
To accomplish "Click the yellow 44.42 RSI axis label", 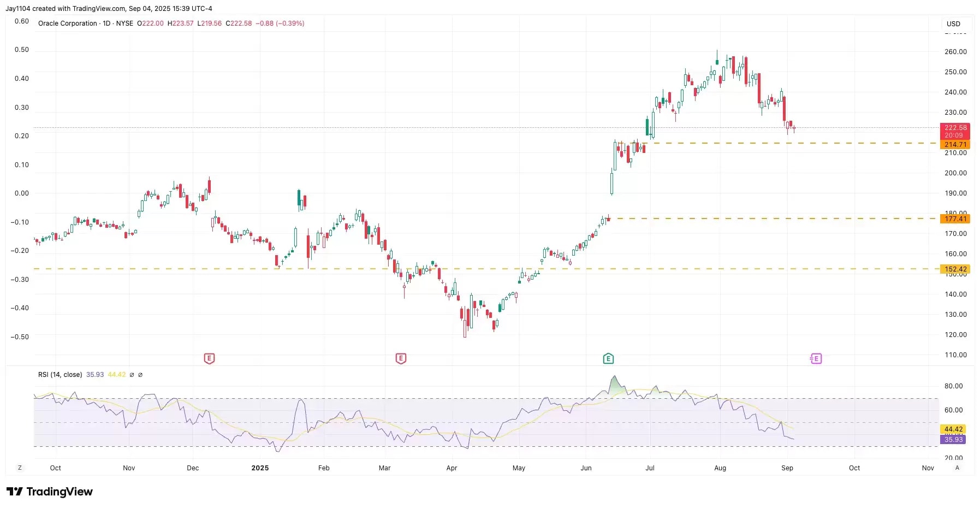I will pyautogui.click(x=953, y=429).
